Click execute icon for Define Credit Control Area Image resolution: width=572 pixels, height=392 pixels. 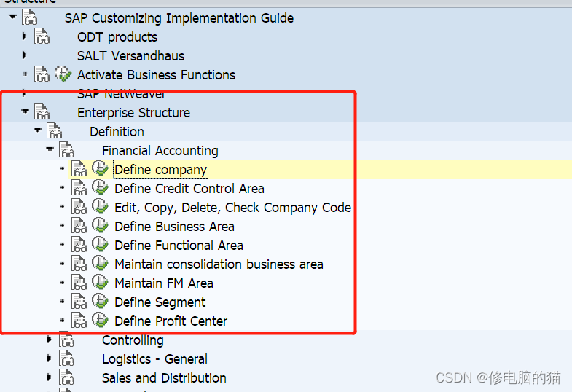click(100, 188)
